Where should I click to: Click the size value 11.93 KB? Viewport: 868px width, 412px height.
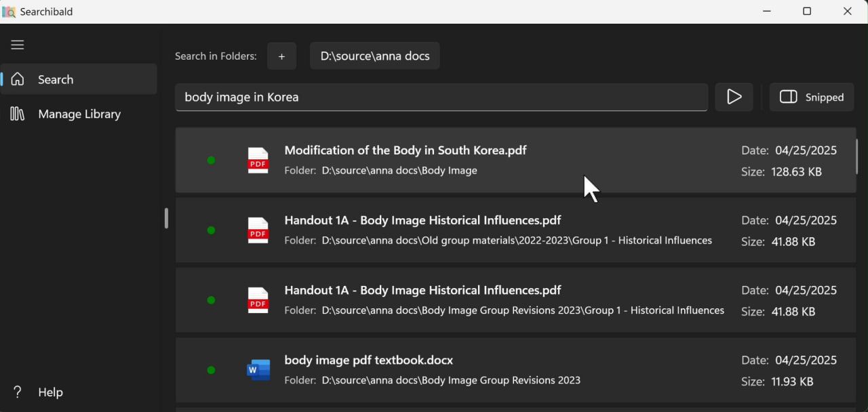coord(792,382)
